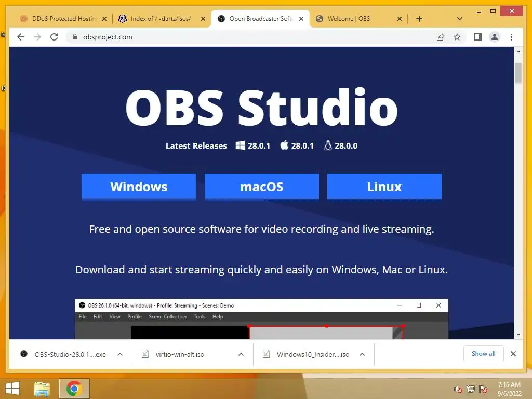Click the obsproject.com address bar
Screen dimensions: 532x399
[x=251, y=37]
